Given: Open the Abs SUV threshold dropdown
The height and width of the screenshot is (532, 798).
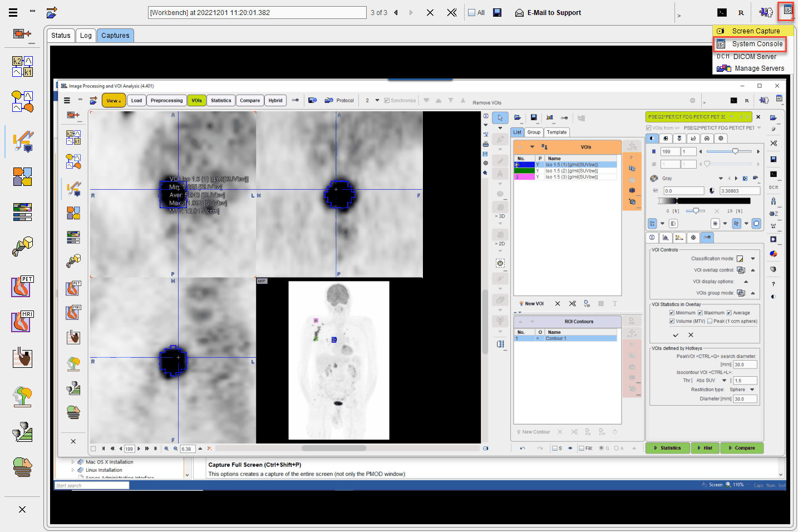Looking at the screenshot, I should coord(725,381).
